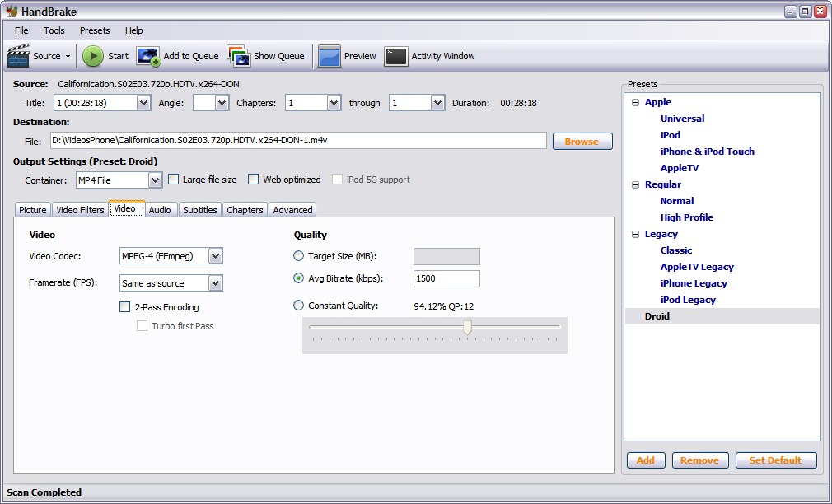832x504 pixels.
Task: Click the Avg Bitrate value field
Action: coord(446,278)
